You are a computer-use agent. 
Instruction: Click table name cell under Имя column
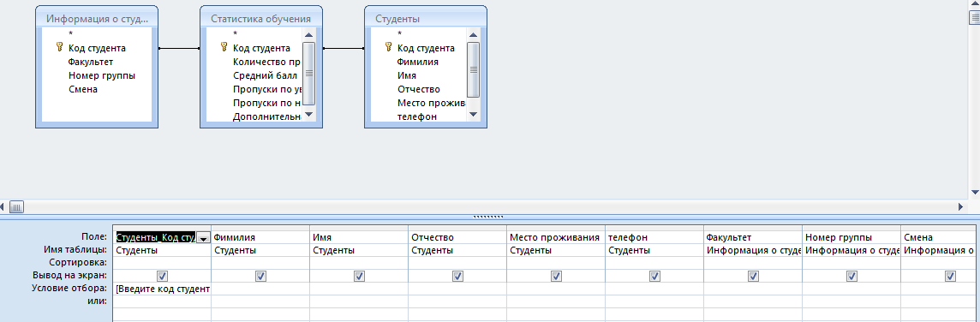pyautogui.click(x=360, y=251)
